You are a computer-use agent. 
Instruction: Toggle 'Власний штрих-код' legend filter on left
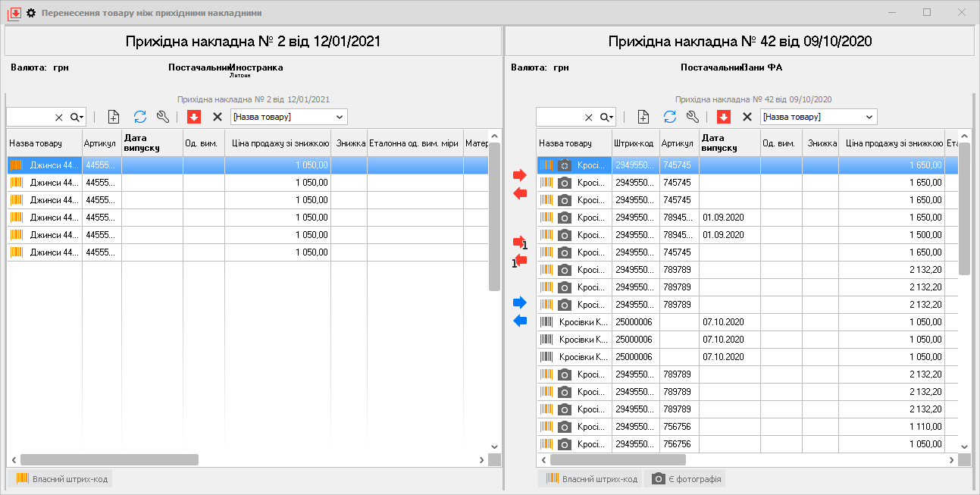point(62,479)
